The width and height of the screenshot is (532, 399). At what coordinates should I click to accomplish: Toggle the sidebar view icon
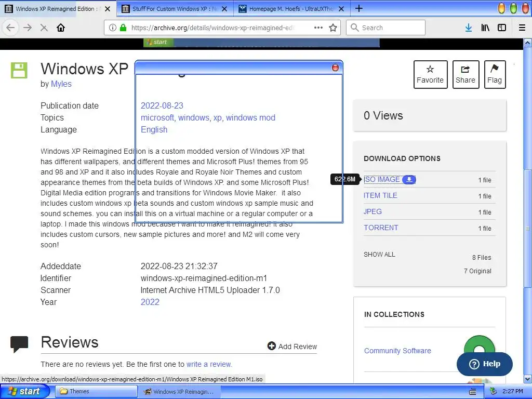click(502, 28)
